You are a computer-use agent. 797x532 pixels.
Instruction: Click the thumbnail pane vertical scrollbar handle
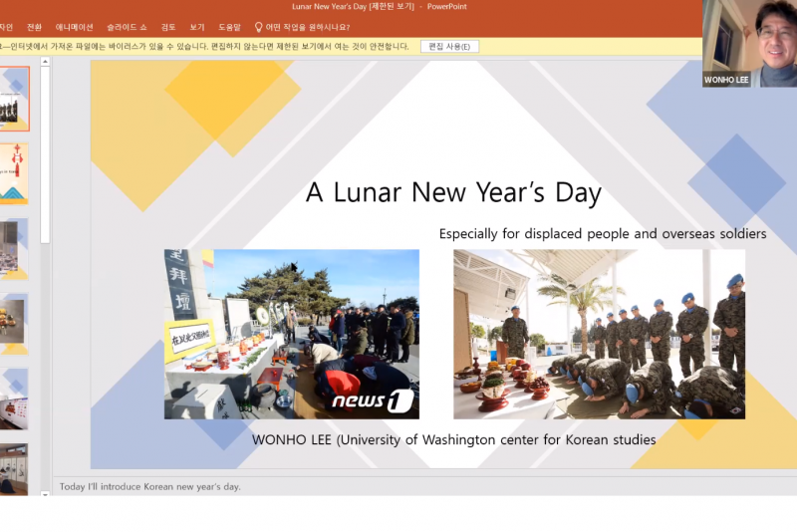click(x=45, y=155)
